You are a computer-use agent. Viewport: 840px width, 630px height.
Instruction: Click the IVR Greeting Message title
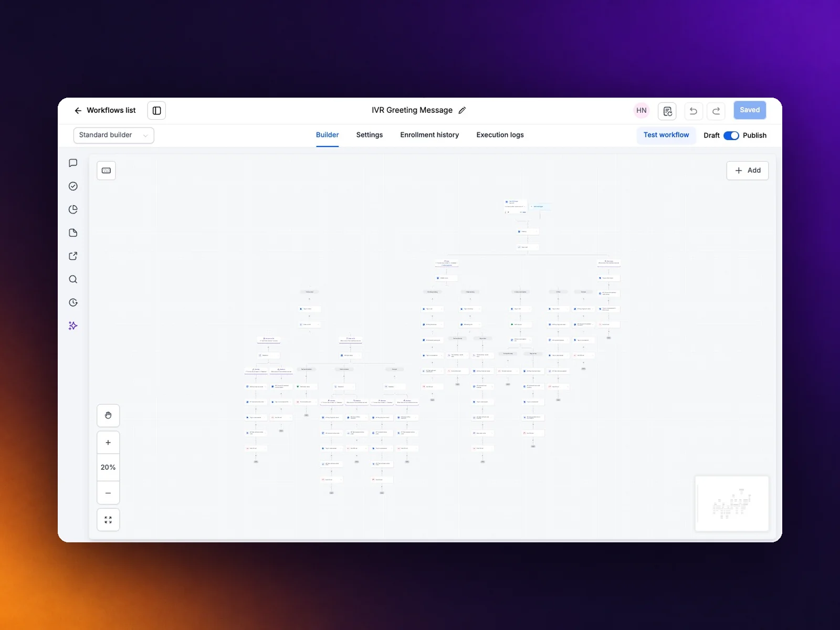(x=412, y=110)
